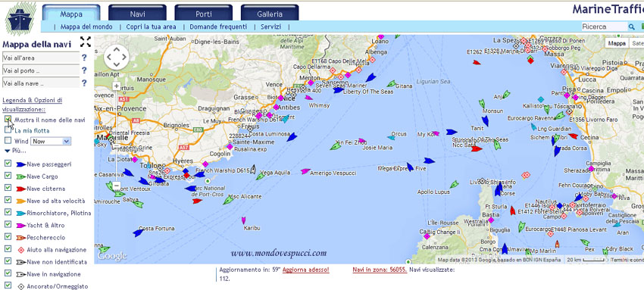Image resolution: width=644 pixels, height=290 pixels.
Task: Expand the Più... options
Action: point(15,151)
